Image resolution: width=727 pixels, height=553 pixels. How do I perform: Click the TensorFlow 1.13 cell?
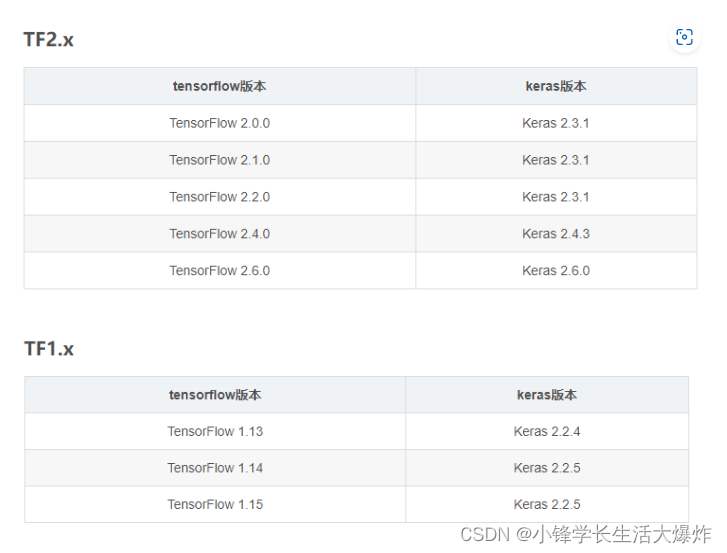pos(215,432)
